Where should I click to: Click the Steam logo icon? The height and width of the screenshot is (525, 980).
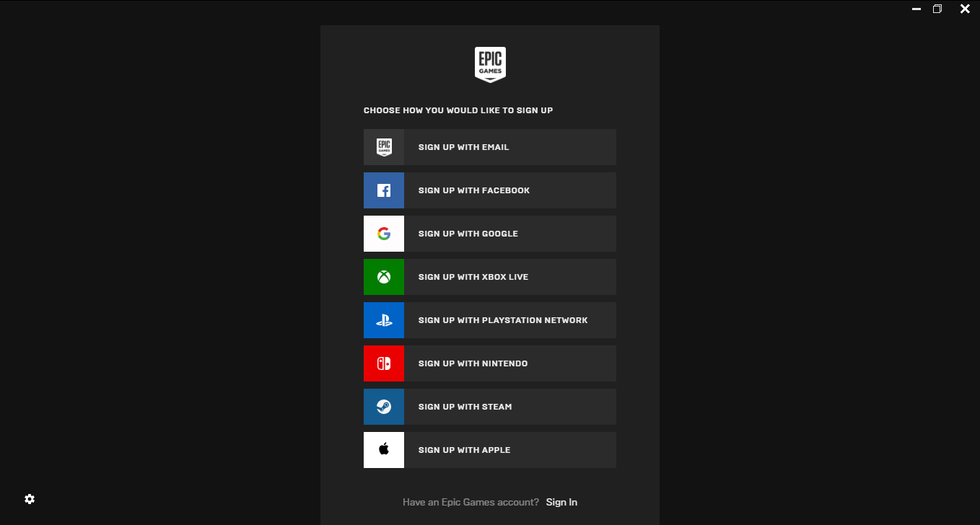click(x=384, y=407)
